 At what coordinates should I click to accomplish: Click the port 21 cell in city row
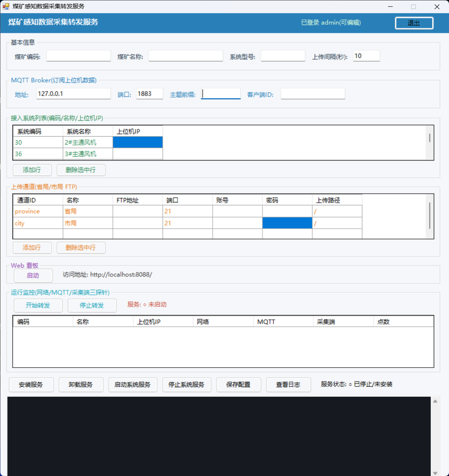(x=187, y=223)
